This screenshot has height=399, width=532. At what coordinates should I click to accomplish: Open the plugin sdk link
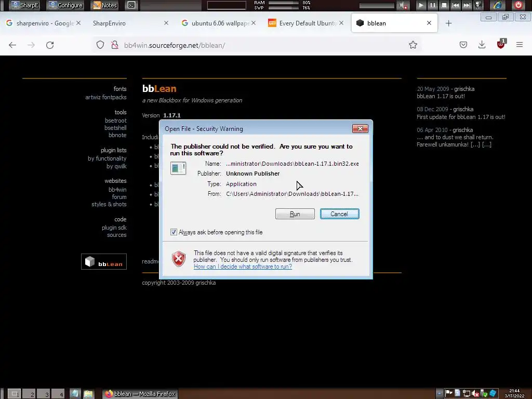tap(114, 228)
